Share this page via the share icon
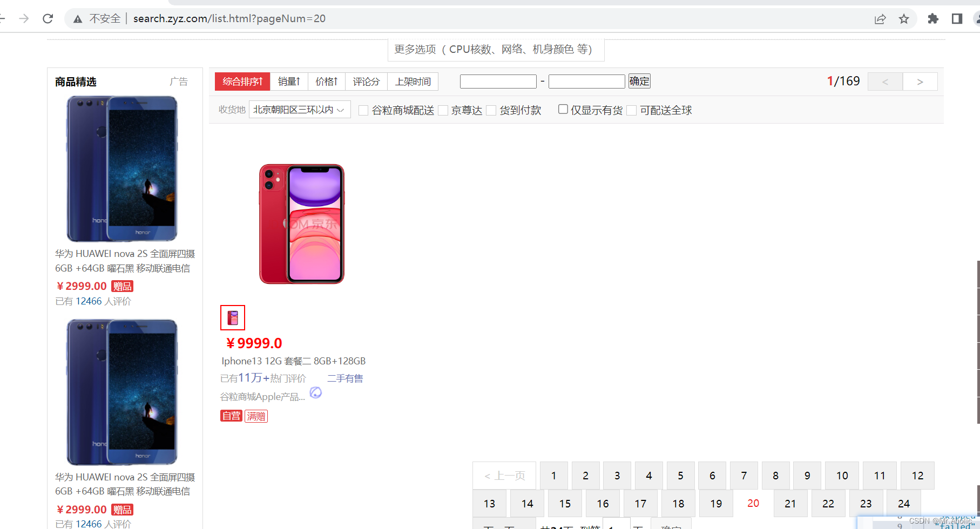Viewport: 980px width, 529px height. 880,19
